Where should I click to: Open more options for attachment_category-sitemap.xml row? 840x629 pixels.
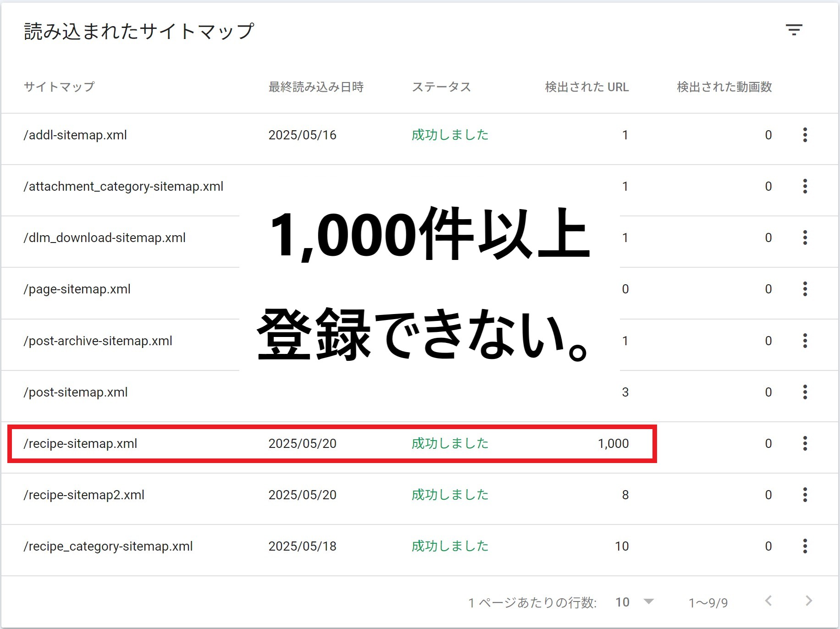coord(805,186)
